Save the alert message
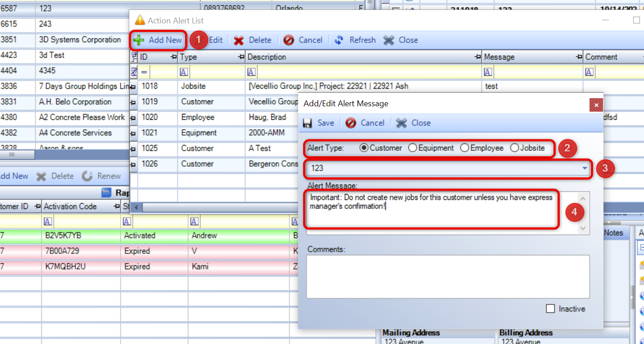Viewport: 644px width, 344px height. (x=318, y=123)
